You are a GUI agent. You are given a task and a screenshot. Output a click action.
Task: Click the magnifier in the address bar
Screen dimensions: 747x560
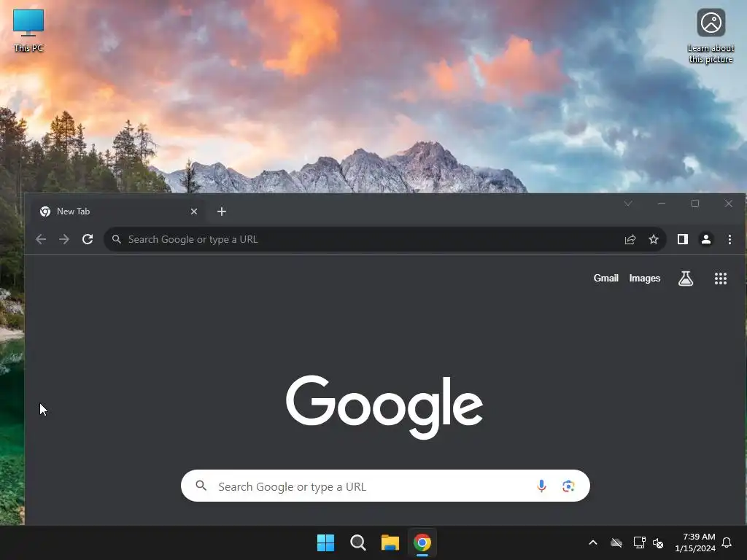[x=116, y=239]
